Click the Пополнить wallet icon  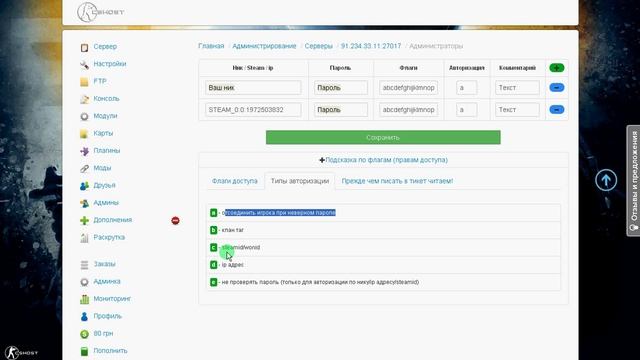tap(84, 351)
